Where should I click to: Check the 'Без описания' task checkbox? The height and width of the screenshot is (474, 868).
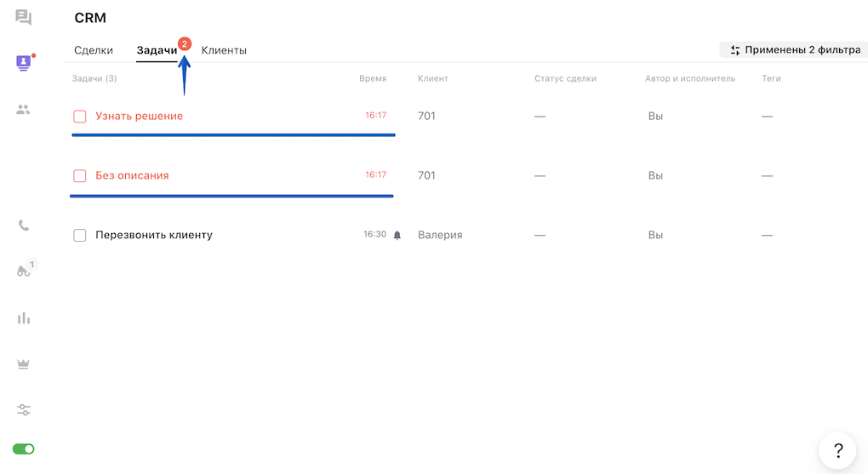[80, 175]
